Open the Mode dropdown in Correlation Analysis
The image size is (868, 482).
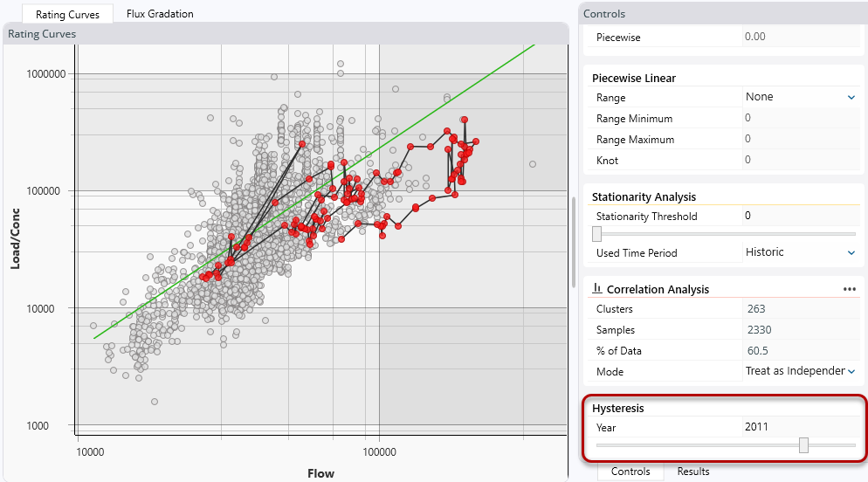(851, 372)
